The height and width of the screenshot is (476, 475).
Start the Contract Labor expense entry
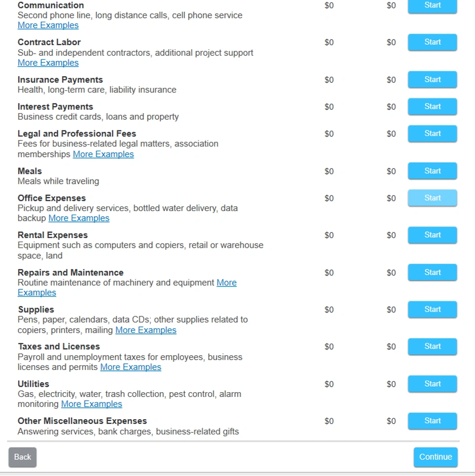(x=432, y=42)
